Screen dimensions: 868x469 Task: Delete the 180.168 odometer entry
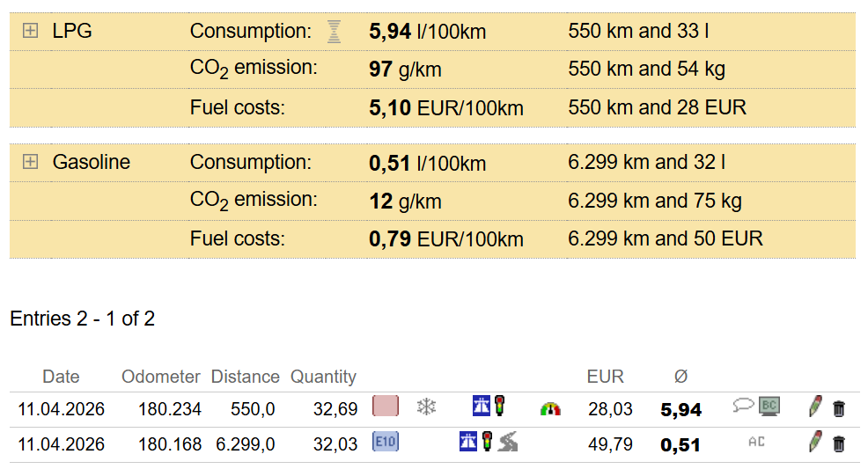(x=839, y=443)
